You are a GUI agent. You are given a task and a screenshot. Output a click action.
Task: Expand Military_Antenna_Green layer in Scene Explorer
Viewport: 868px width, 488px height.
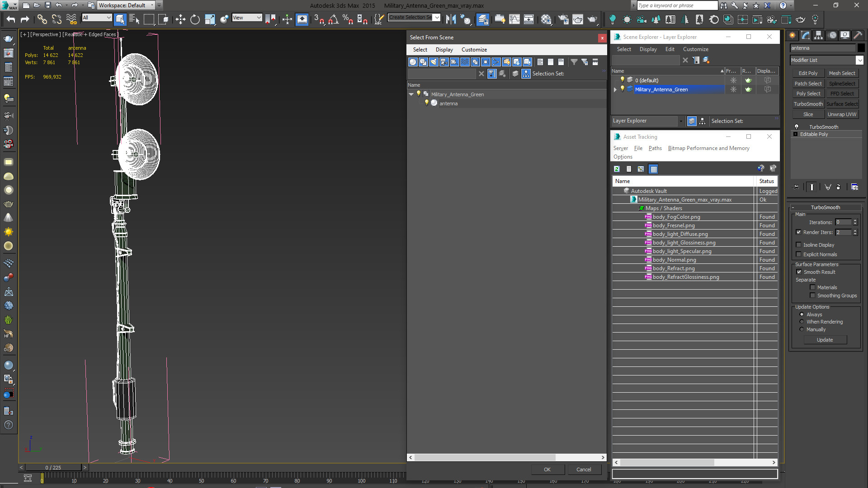(x=615, y=89)
